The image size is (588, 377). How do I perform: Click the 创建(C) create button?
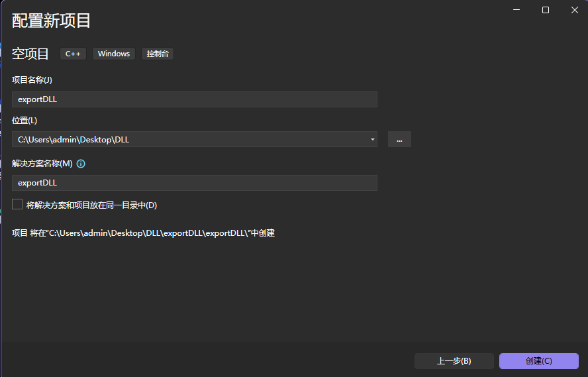[539, 361]
